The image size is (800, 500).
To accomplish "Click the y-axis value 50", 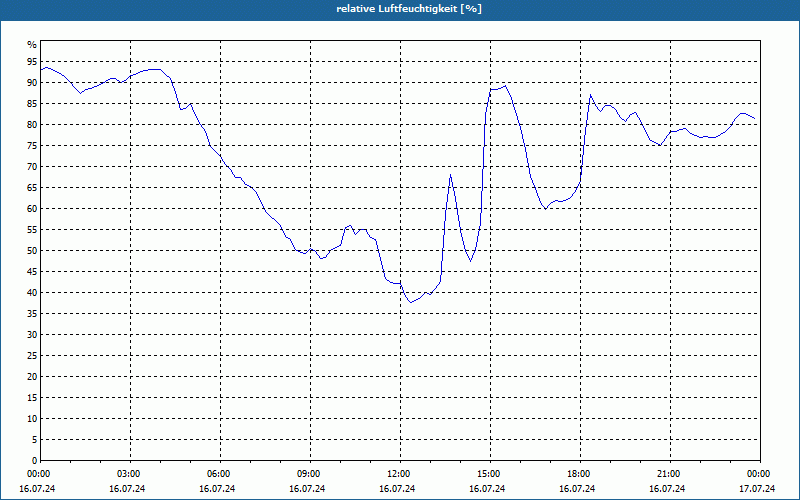I will click(x=32, y=251).
